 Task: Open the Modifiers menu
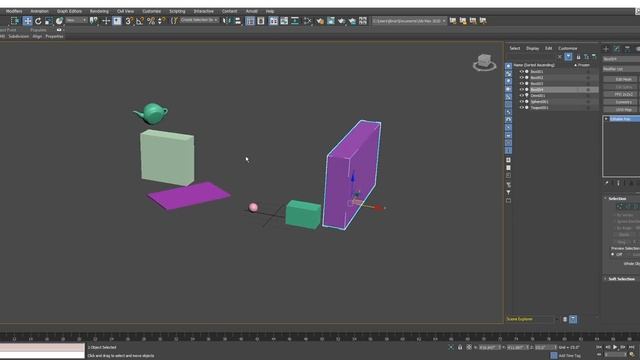14,11
